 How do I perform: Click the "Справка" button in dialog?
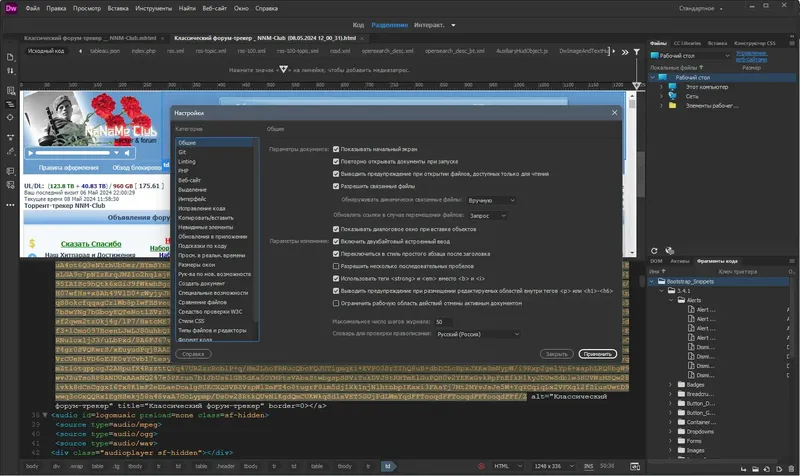pyautogui.click(x=192, y=354)
